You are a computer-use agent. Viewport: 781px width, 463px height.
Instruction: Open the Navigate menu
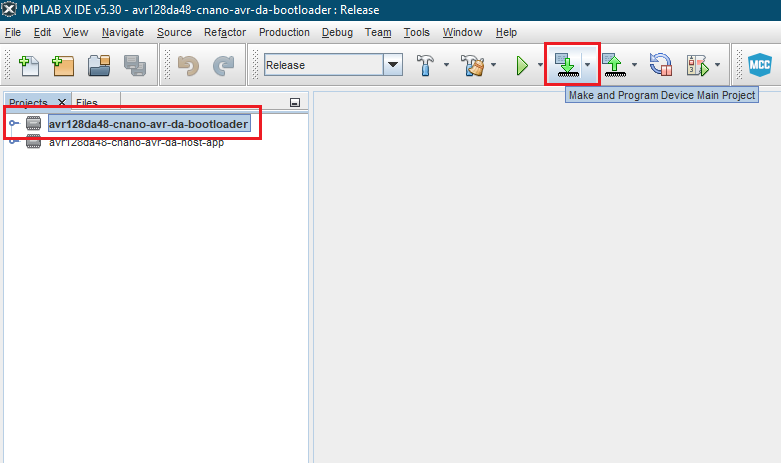(123, 32)
